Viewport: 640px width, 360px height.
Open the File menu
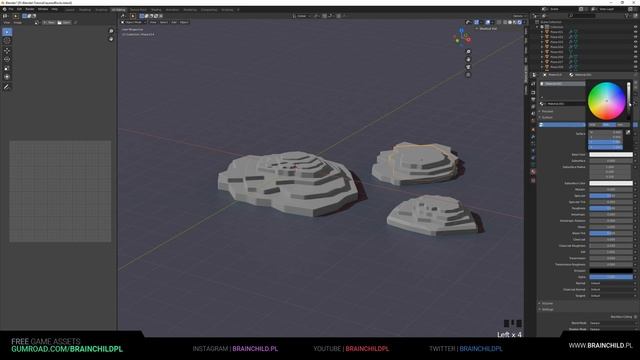pos(11,9)
